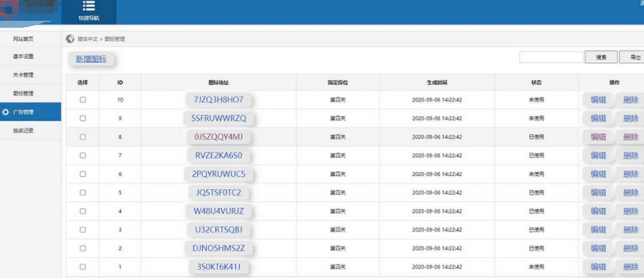Screen dimensions: 644x278
Task: Click 删除 for row U32CRTSQBJ
Action: [x=631, y=230]
